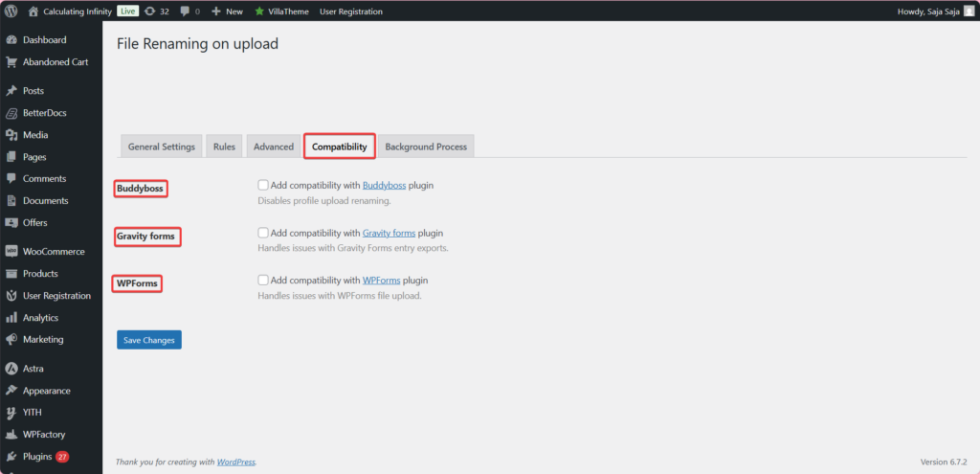Click the home icon beside Calculating Infinity
This screenshot has width=980, height=474.
coord(33,11)
